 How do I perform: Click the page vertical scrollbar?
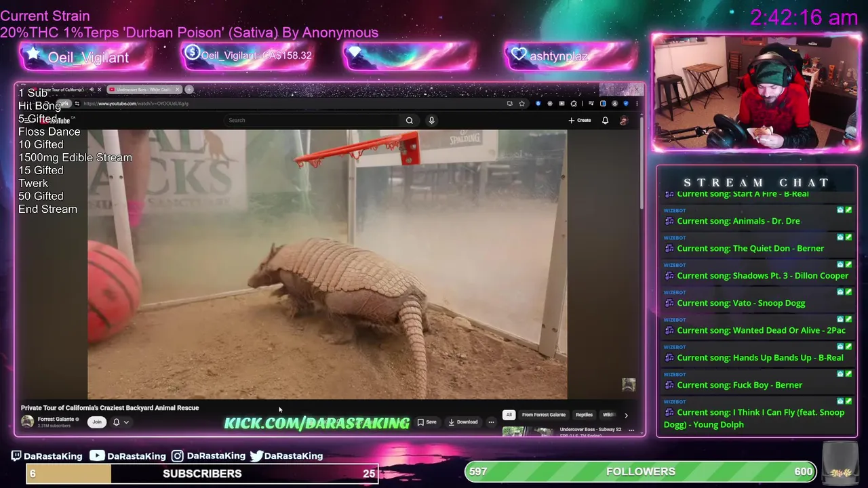(x=642, y=163)
